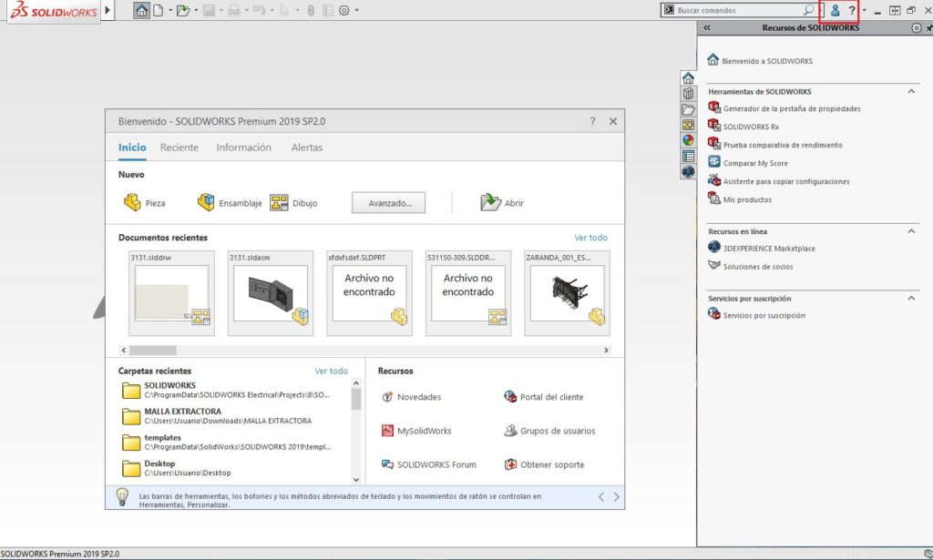Click the Help question mark in title bar
This screenshot has height=560, width=933.
tap(852, 10)
